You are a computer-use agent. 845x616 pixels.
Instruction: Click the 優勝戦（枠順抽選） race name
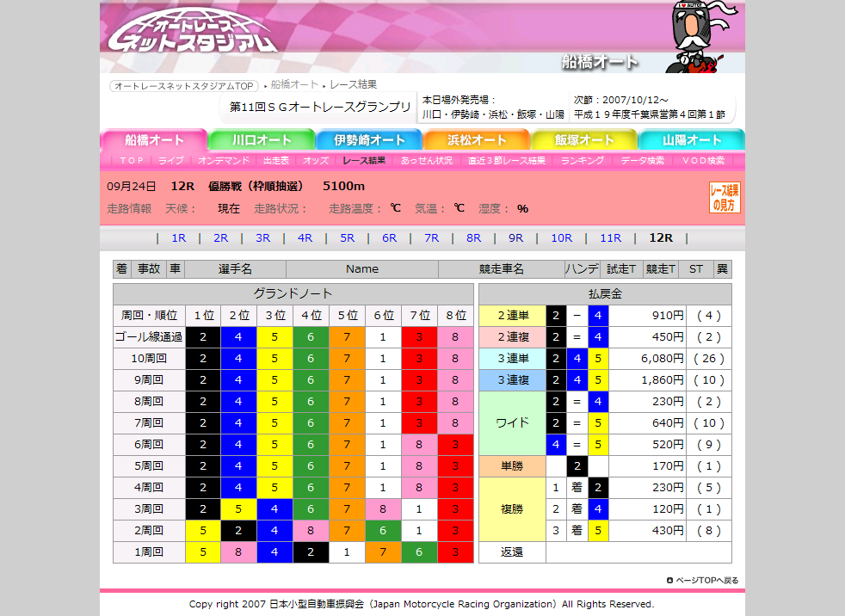[x=256, y=187]
